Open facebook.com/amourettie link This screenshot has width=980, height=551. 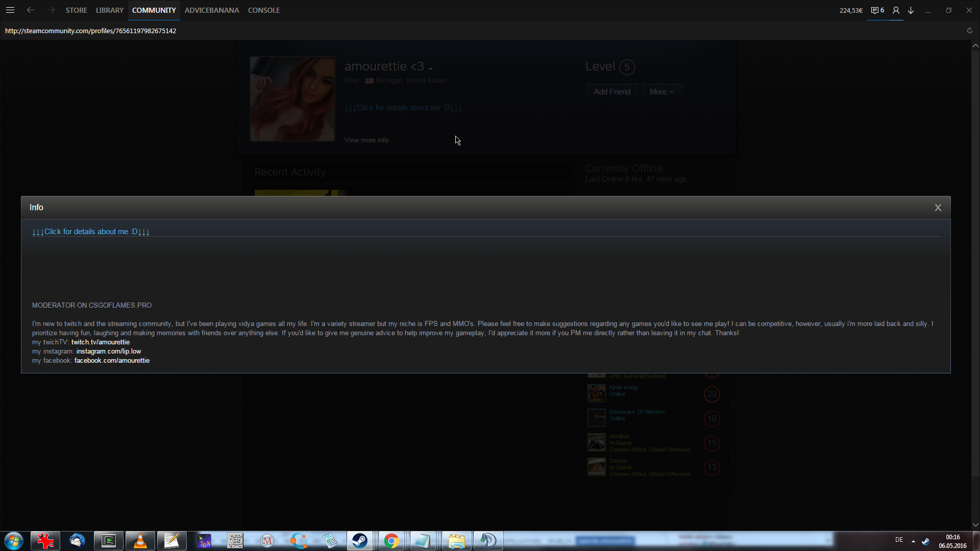click(112, 361)
